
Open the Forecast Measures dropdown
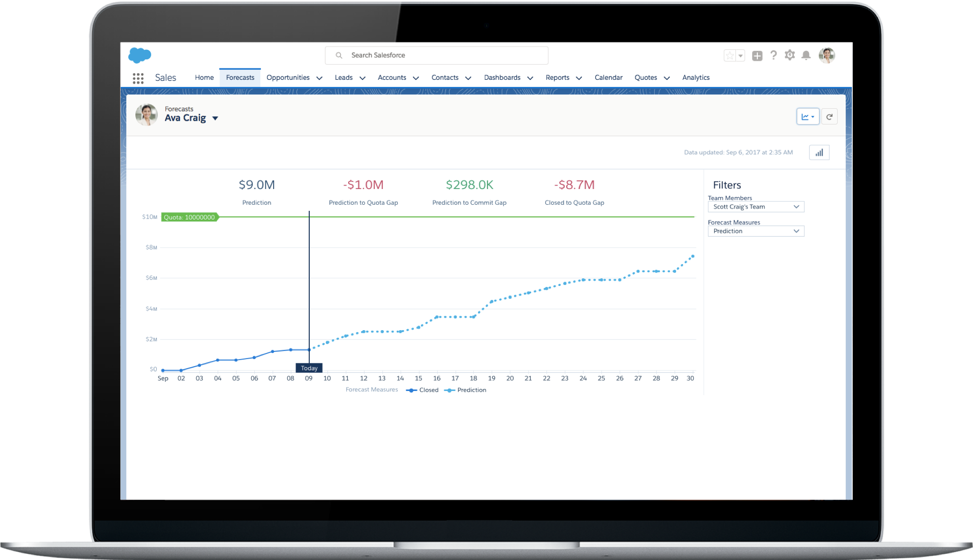click(x=756, y=231)
